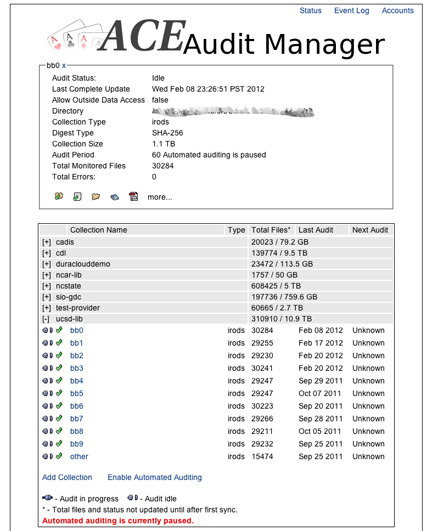Click the plain folder browse icon in bb0 panel
This screenshot has width=432, height=531.
[96, 196]
